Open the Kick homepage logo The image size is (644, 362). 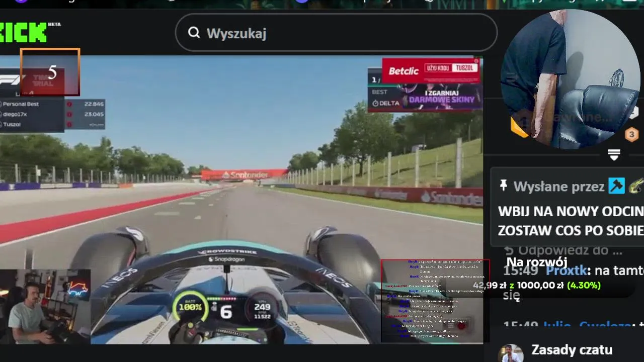(x=23, y=32)
